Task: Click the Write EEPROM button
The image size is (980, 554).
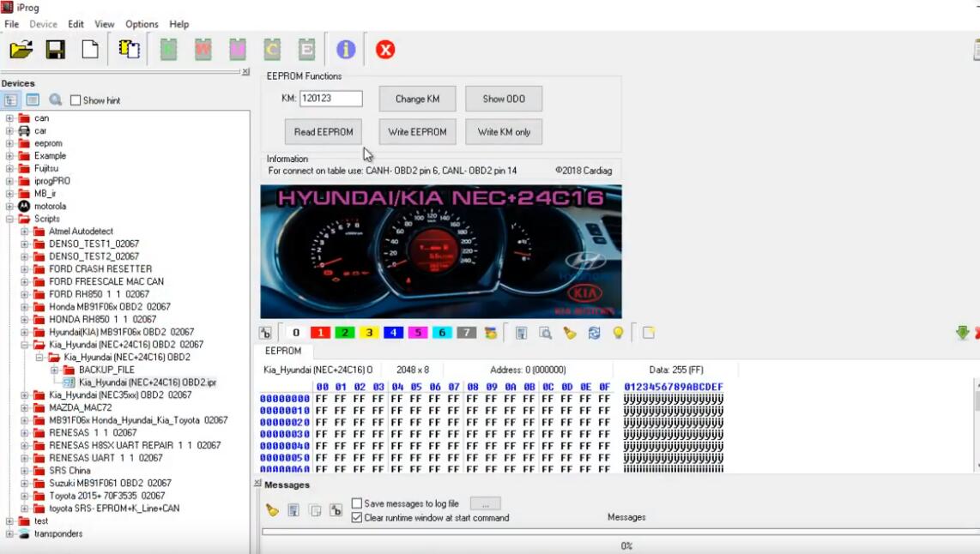Action: click(418, 132)
